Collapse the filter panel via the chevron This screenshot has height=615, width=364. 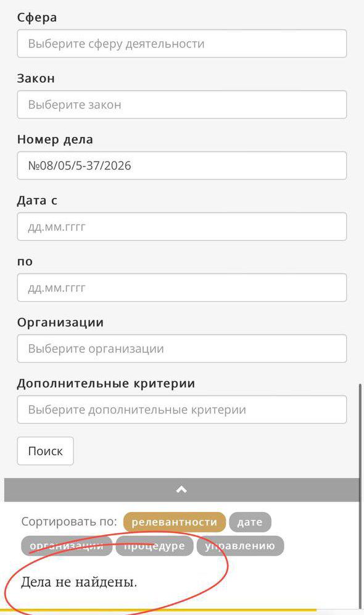tap(182, 489)
